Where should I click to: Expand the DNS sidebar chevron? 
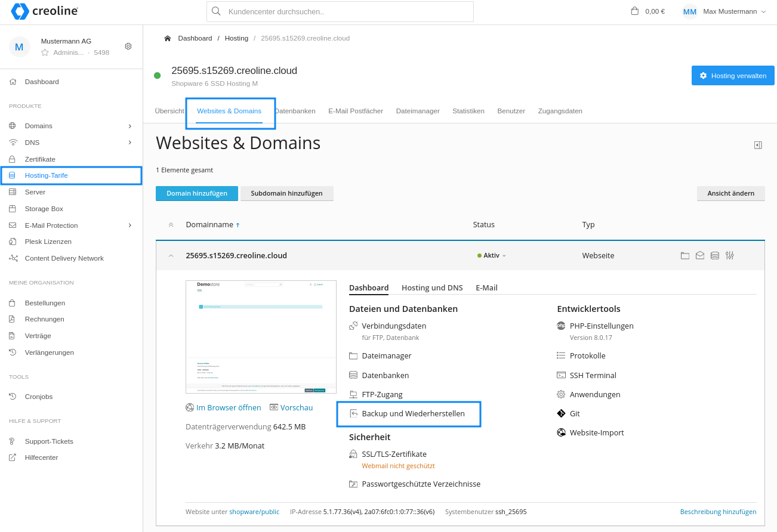pyautogui.click(x=129, y=143)
